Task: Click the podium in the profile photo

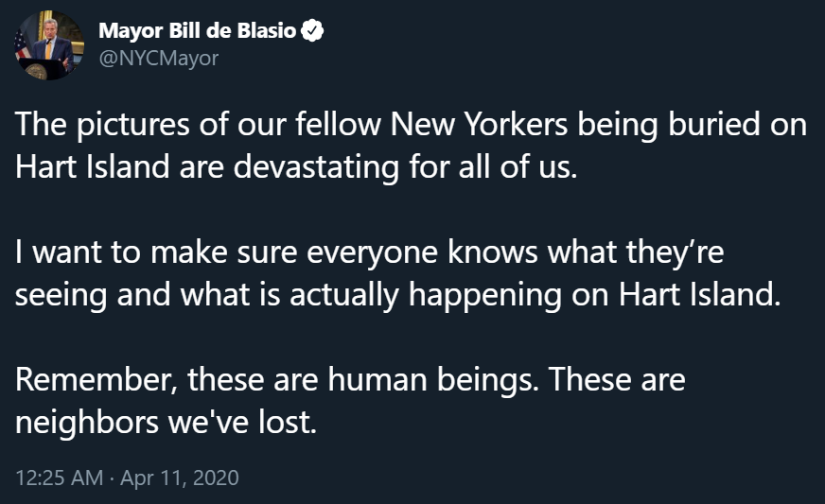Action: click(47, 67)
